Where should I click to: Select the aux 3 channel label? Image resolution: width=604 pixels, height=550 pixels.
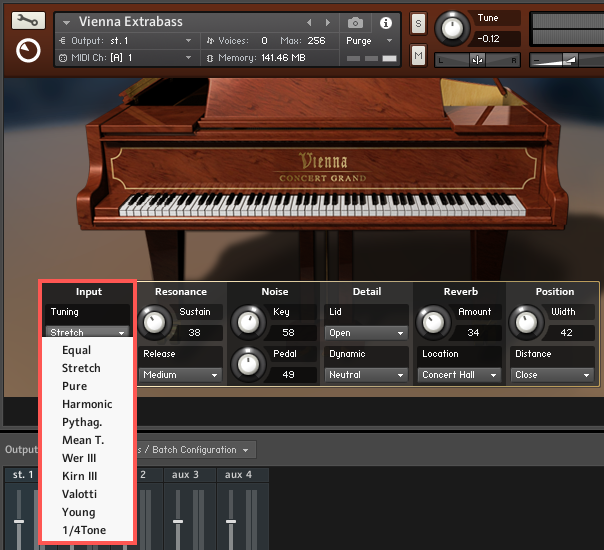(186, 475)
